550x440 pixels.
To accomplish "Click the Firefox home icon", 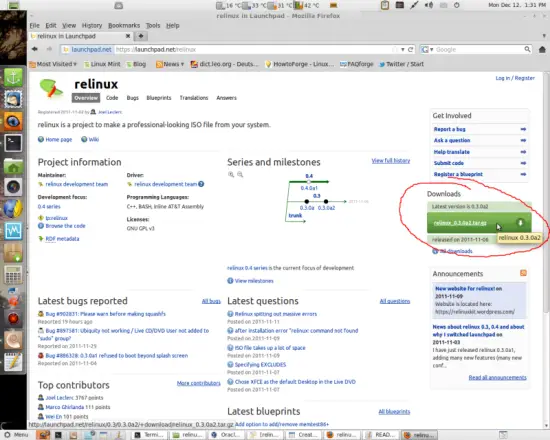I will point(542,49).
